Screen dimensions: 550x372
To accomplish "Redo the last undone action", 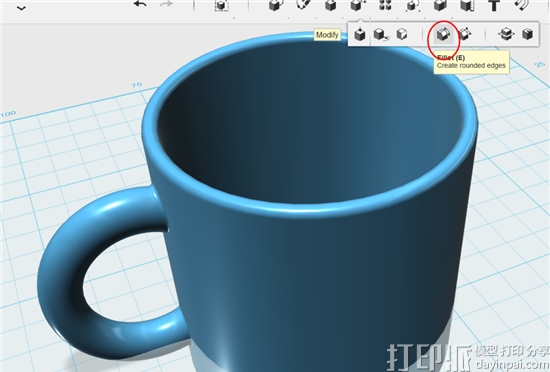I will coord(166,5).
